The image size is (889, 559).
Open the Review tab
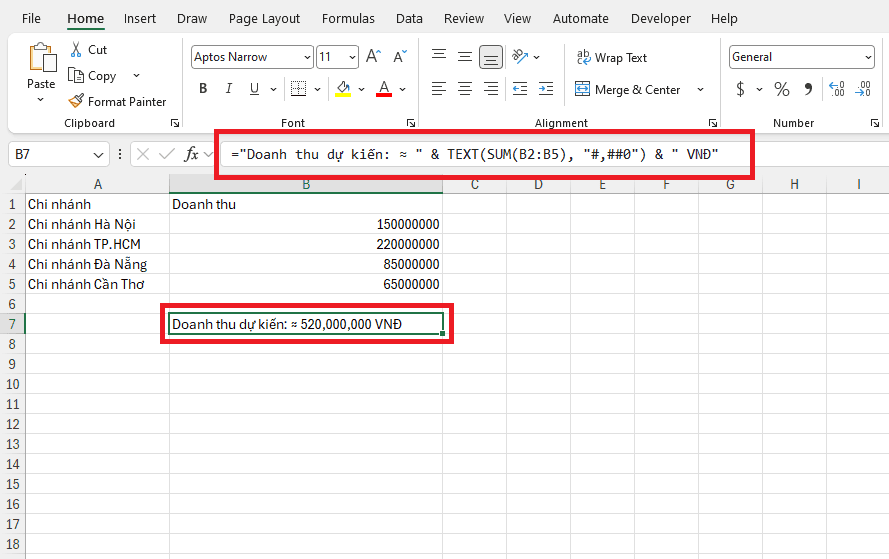pos(464,19)
